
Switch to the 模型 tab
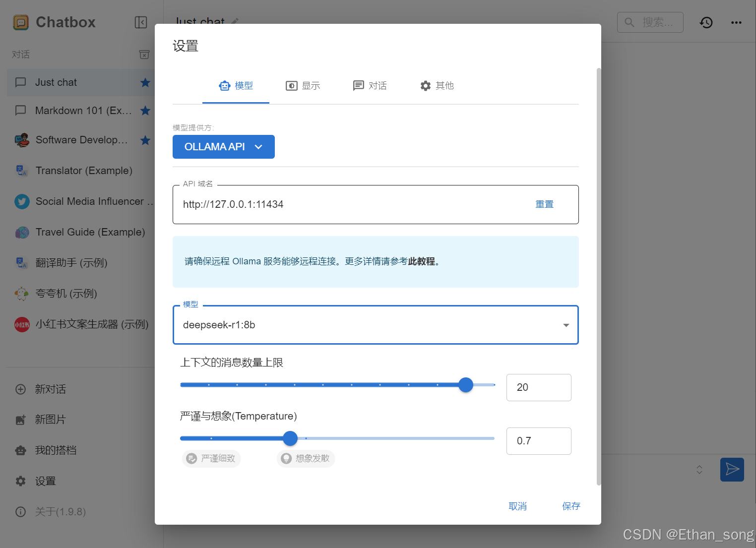point(236,86)
